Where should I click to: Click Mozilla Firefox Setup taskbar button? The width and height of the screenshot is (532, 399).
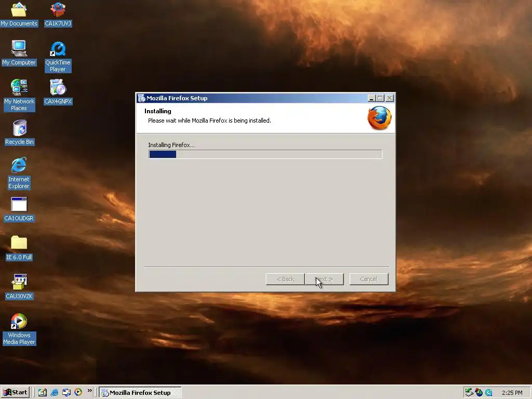pos(140,393)
